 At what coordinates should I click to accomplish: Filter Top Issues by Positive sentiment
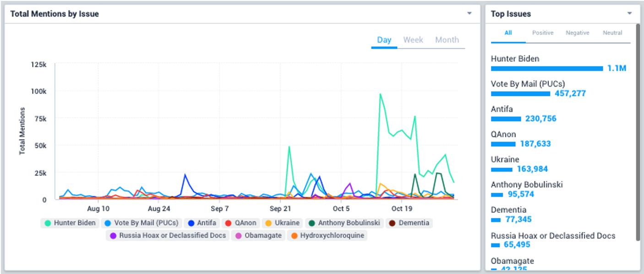tap(542, 33)
